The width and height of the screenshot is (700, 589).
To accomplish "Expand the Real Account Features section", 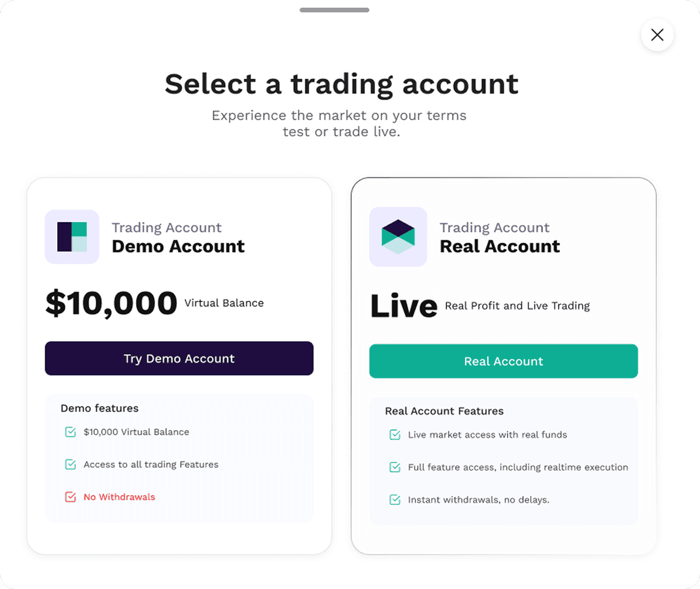I will point(444,411).
